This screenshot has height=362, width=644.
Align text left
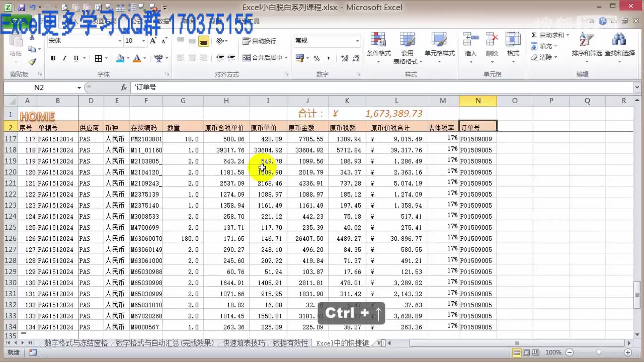180,58
